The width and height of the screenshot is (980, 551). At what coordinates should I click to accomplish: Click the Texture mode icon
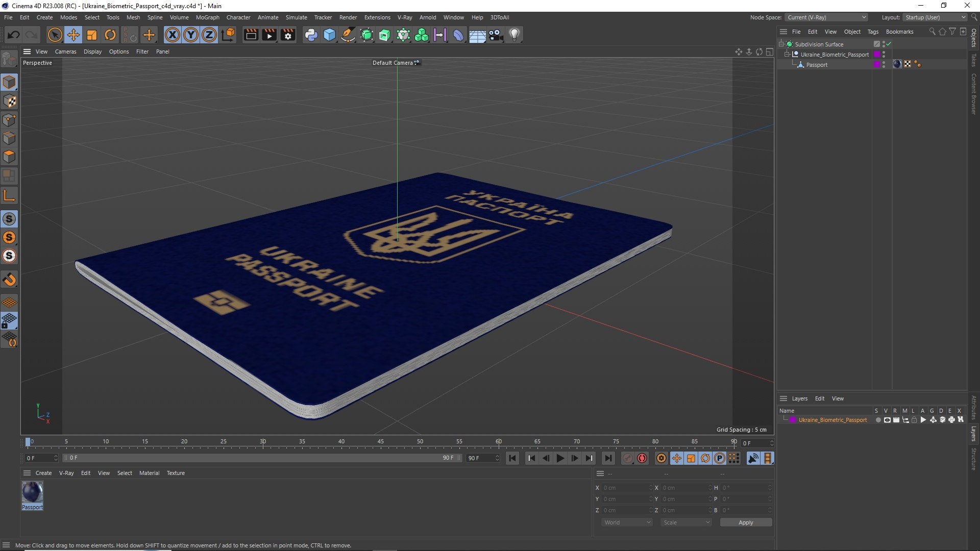pyautogui.click(x=9, y=101)
